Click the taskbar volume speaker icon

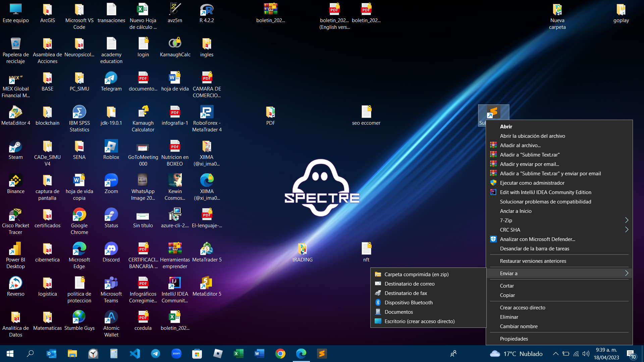tap(586, 354)
